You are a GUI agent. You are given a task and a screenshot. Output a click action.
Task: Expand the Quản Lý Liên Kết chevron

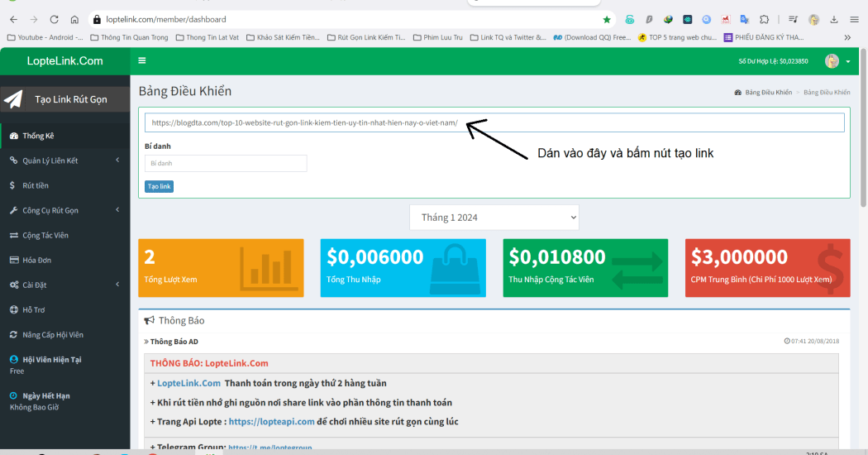click(x=117, y=160)
